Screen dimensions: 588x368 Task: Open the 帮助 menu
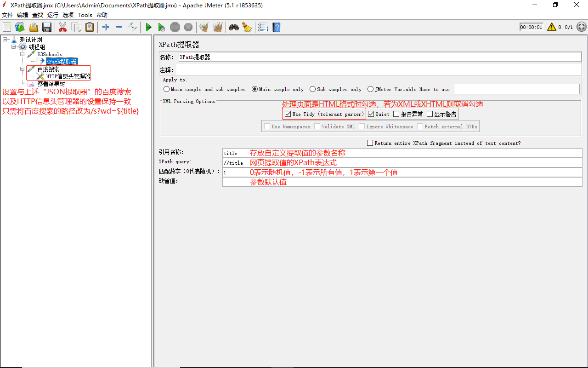(102, 15)
